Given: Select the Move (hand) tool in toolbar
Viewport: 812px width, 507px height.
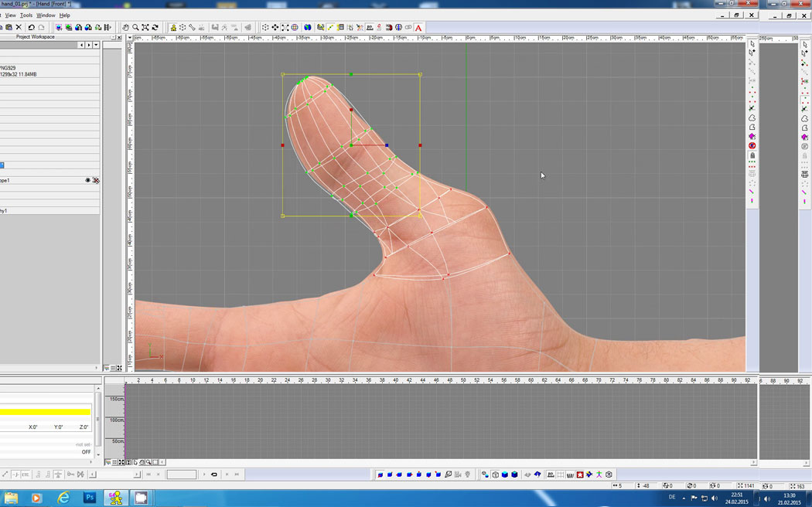Looking at the screenshot, I should (x=126, y=28).
